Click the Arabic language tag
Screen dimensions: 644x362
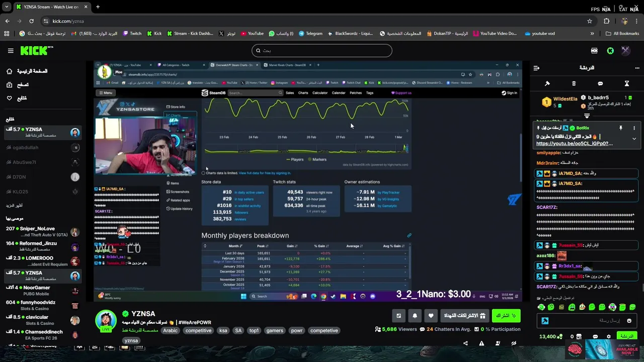(x=171, y=330)
